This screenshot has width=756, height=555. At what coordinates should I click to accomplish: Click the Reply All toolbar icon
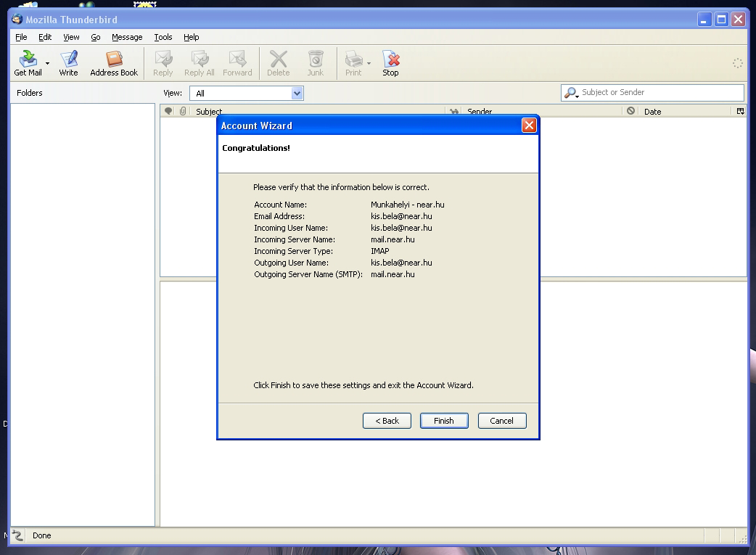pos(199,59)
